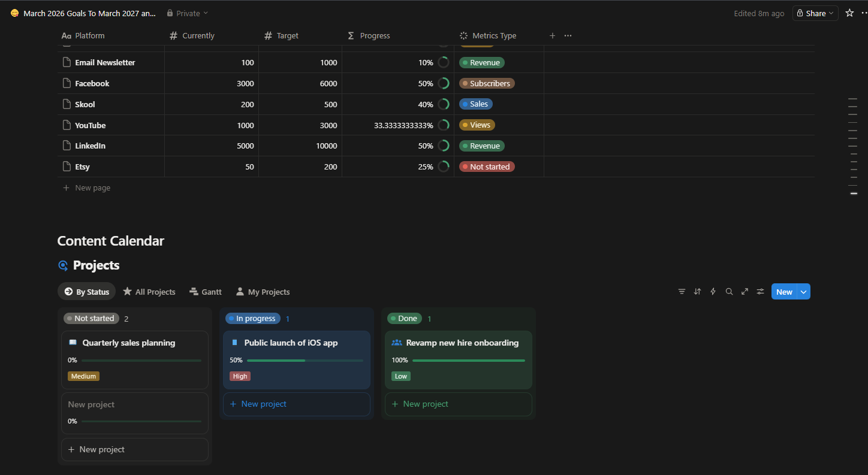Click the 50% progress bar on iOS app card
This screenshot has height=475, width=868.
pyautogui.click(x=305, y=361)
